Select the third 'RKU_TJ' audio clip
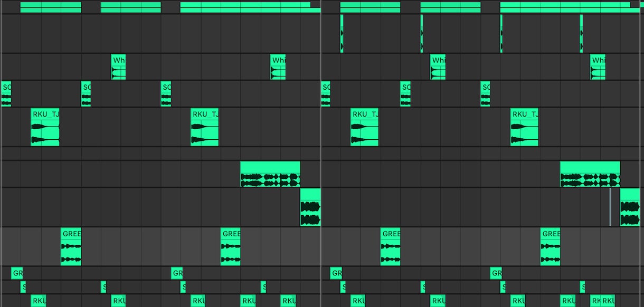This screenshot has height=307, width=644. coord(365,127)
